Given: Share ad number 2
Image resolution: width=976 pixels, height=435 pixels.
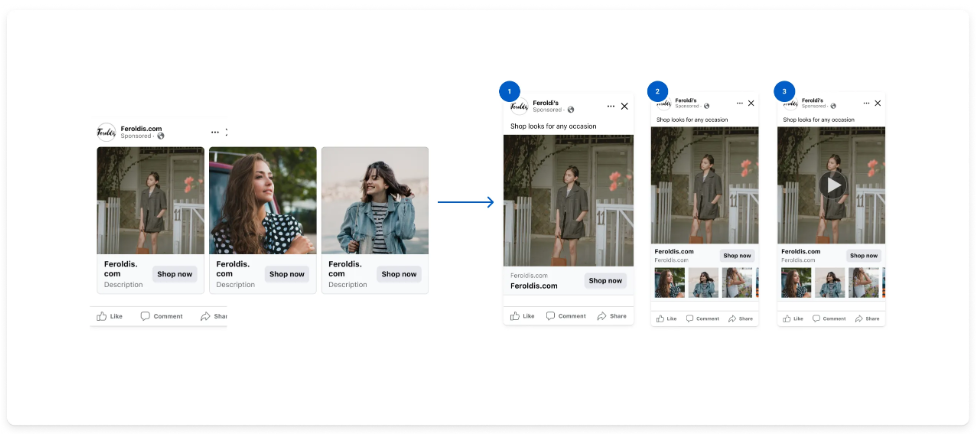Looking at the screenshot, I should [741, 319].
